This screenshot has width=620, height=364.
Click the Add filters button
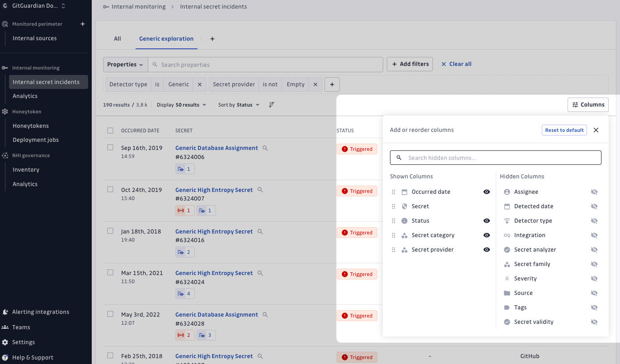[x=410, y=64]
